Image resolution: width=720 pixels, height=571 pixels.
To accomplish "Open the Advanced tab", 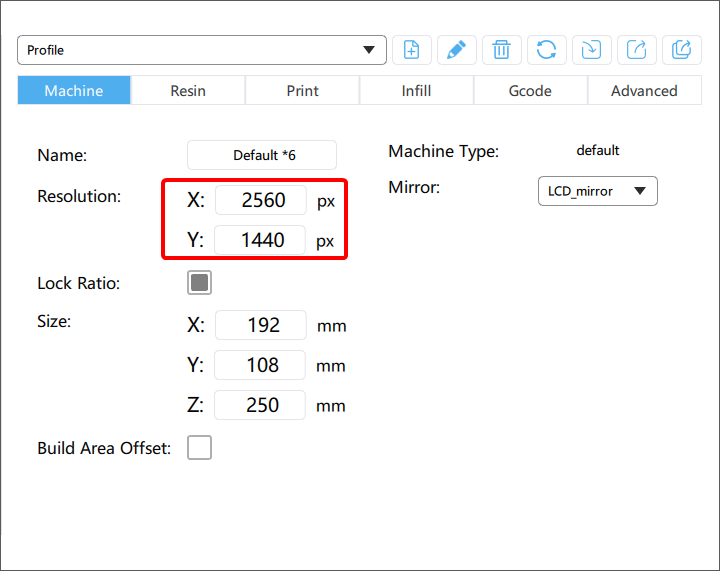I will (644, 90).
